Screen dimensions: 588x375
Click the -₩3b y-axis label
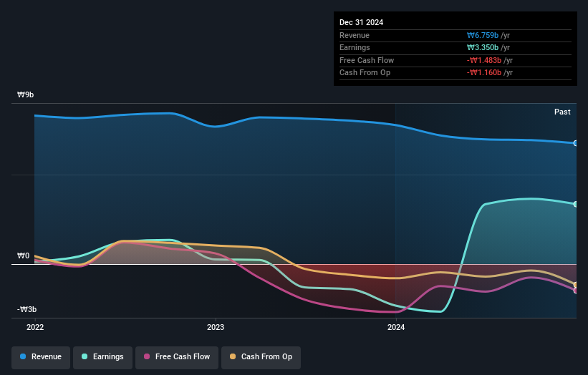pos(27,309)
